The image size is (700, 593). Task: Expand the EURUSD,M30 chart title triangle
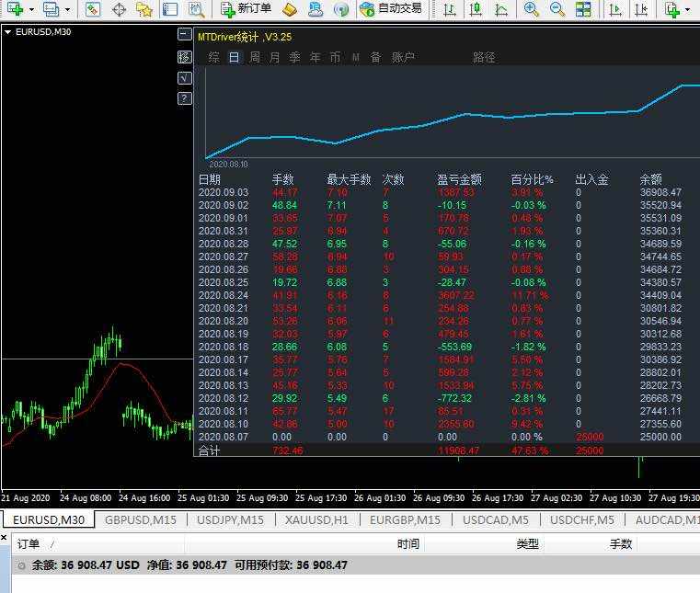[x=7, y=31]
